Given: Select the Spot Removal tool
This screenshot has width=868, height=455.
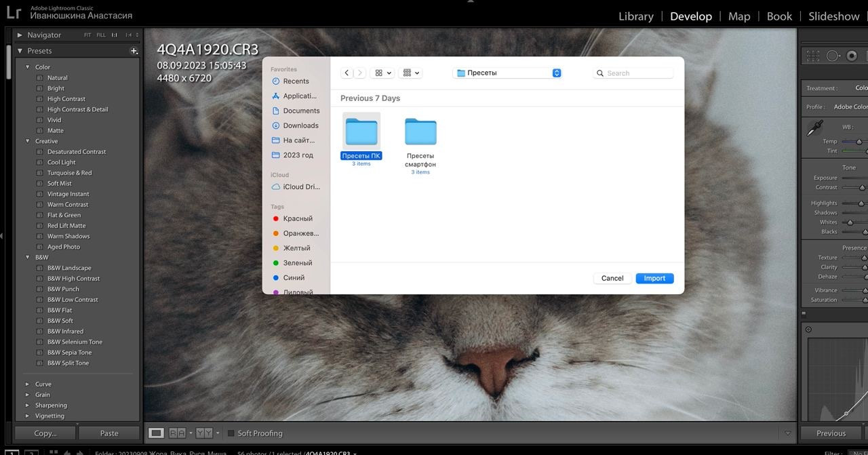Looking at the screenshot, I should click(x=833, y=56).
